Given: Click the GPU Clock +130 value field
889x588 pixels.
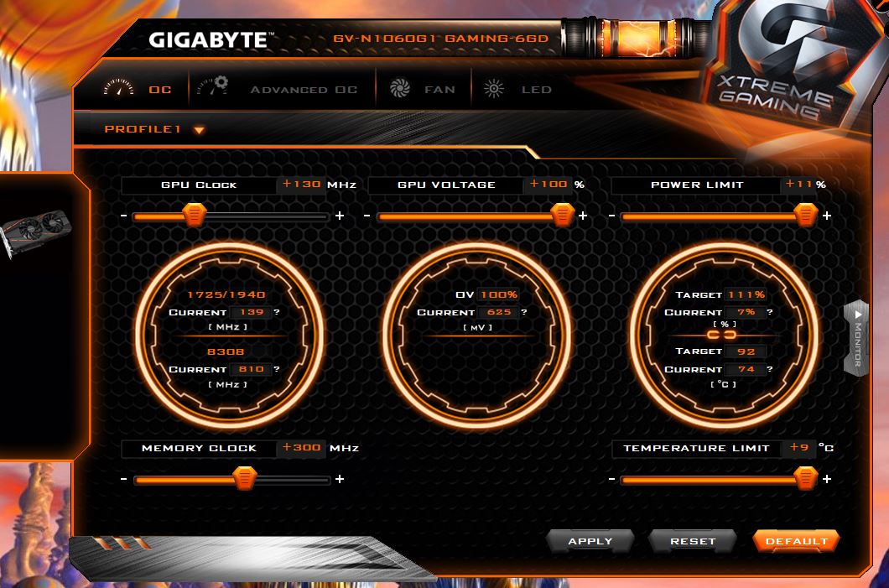Looking at the screenshot, I should [x=302, y=185].
